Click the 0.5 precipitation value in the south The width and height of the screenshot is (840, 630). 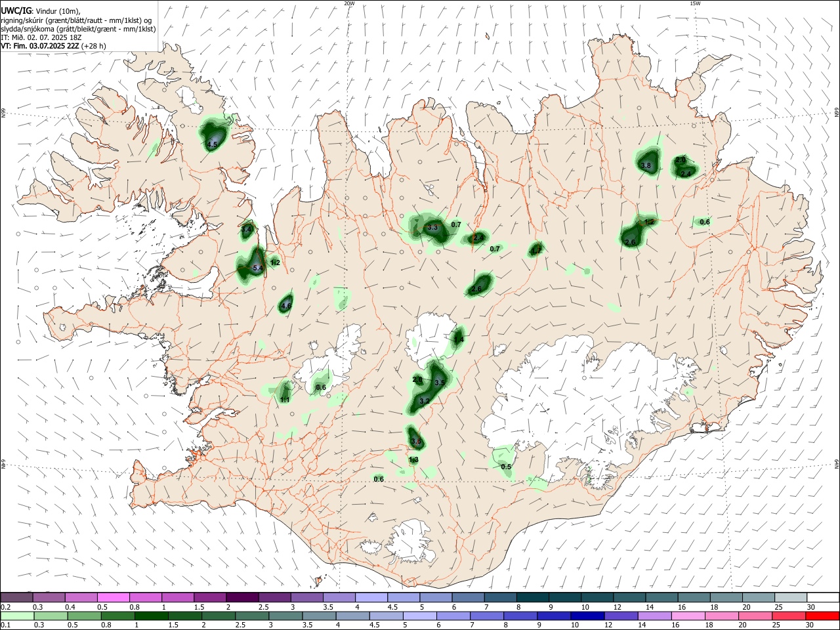pyautogui.click(x=506, y=467)
